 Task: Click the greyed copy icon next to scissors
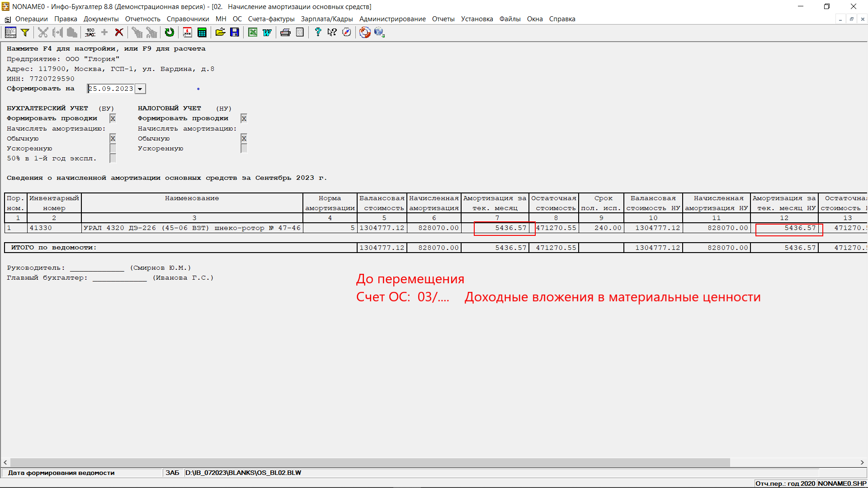[x=57, y=32]
